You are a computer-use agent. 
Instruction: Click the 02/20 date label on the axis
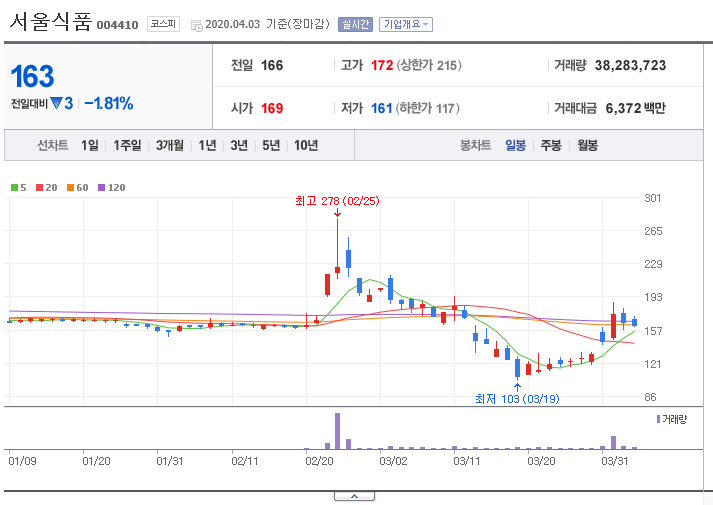tap(319, 461)
